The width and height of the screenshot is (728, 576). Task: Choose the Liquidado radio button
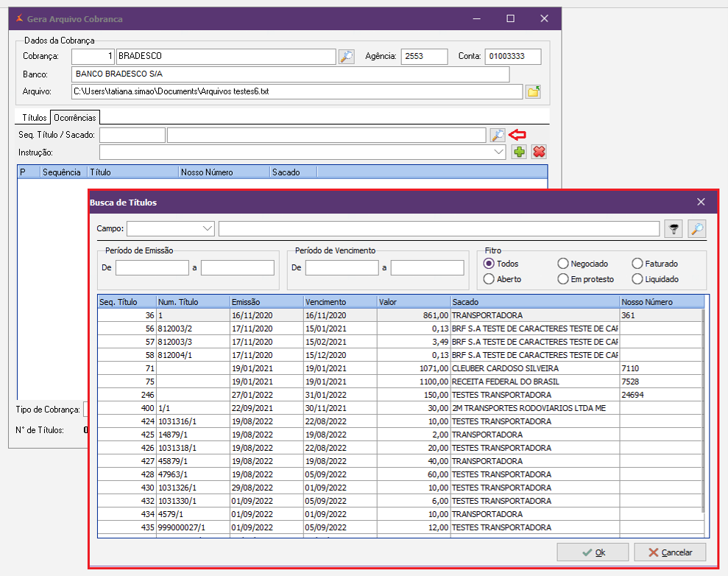pyautogui.click(x=637, y=279)
